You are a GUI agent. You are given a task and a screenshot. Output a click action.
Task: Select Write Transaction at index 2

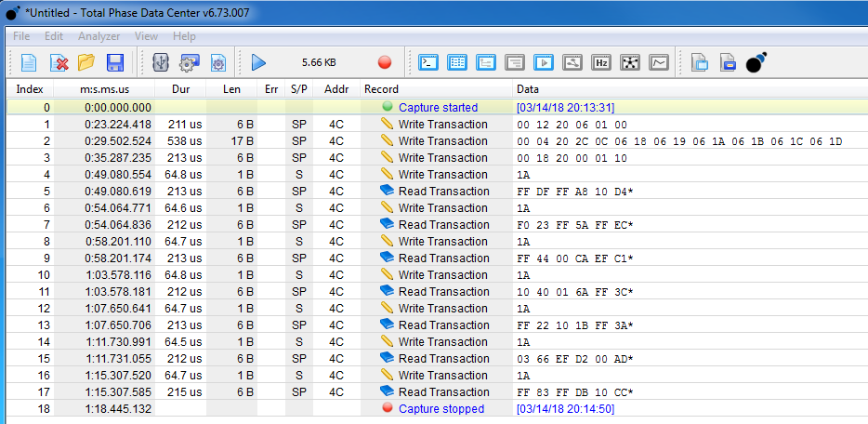443,140
